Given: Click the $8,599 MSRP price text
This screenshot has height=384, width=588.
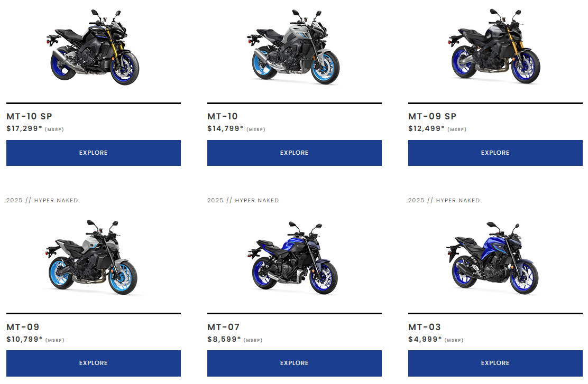Looking at the screenshot, I should click(x=235, y=340).
